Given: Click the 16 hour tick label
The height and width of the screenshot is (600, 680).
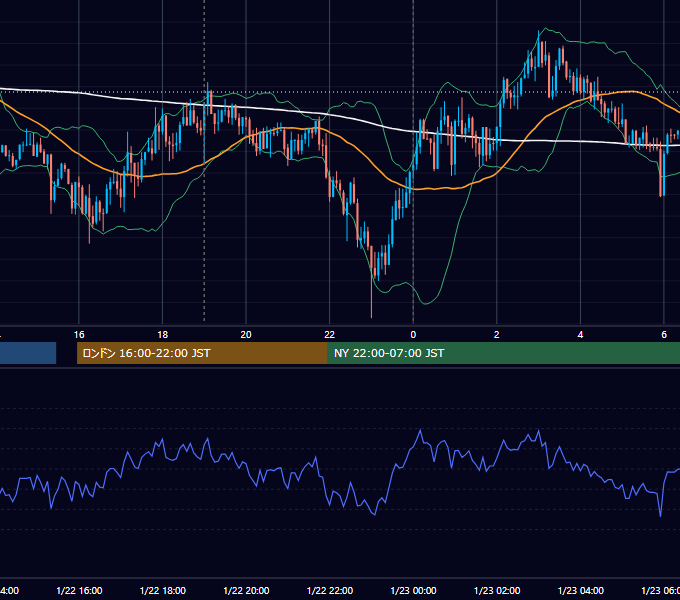Looking at the screenshot, I should (79, 335).
